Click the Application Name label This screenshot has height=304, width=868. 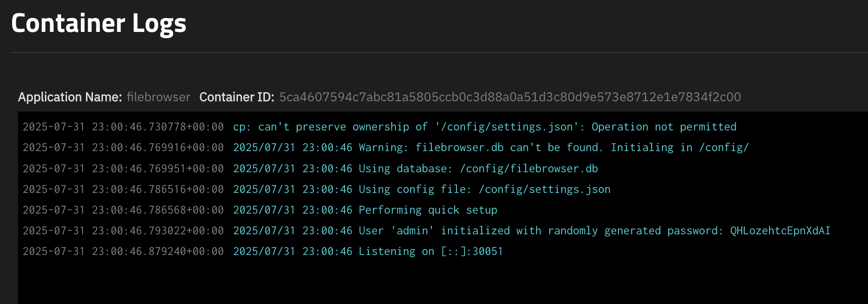tap(70, 97)
